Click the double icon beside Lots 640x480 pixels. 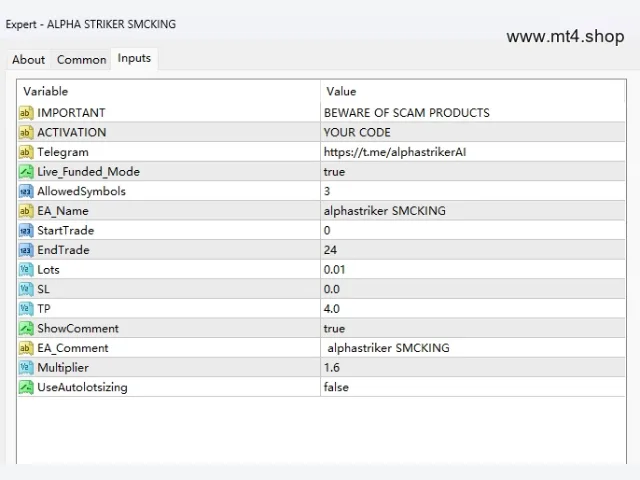click(26, 269)
